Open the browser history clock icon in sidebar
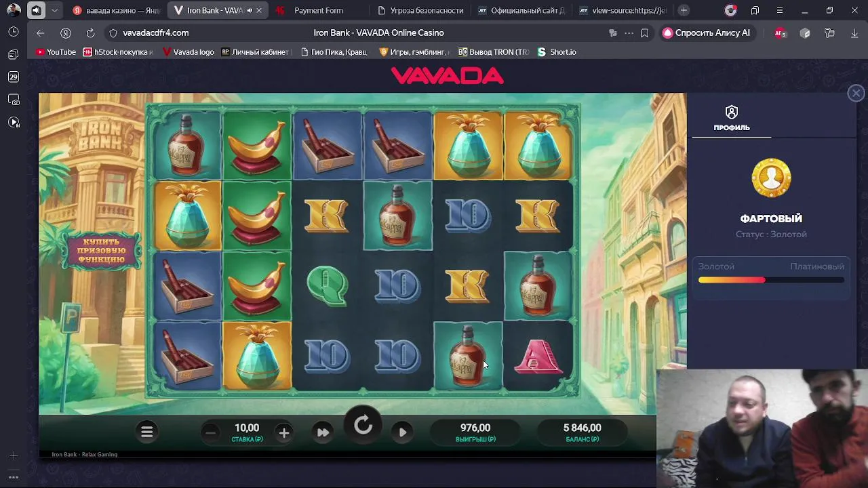The image size is (868, 488). pyautogui.click(x=14, y=32)
